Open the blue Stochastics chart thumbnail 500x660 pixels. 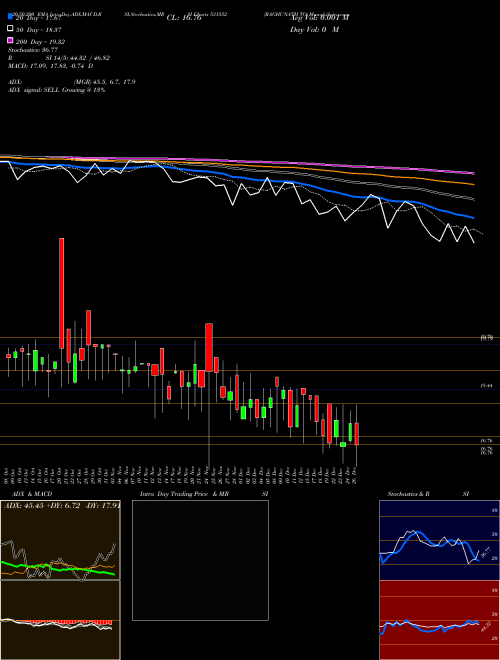[439, 540]
